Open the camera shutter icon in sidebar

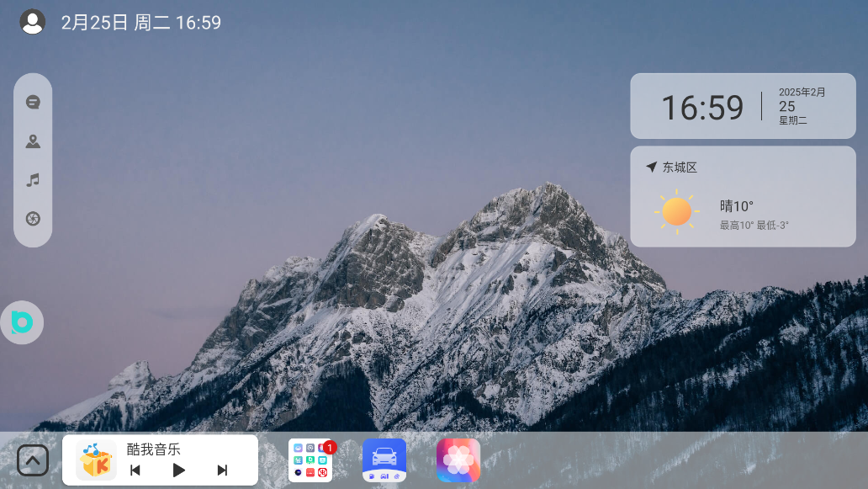33,219
